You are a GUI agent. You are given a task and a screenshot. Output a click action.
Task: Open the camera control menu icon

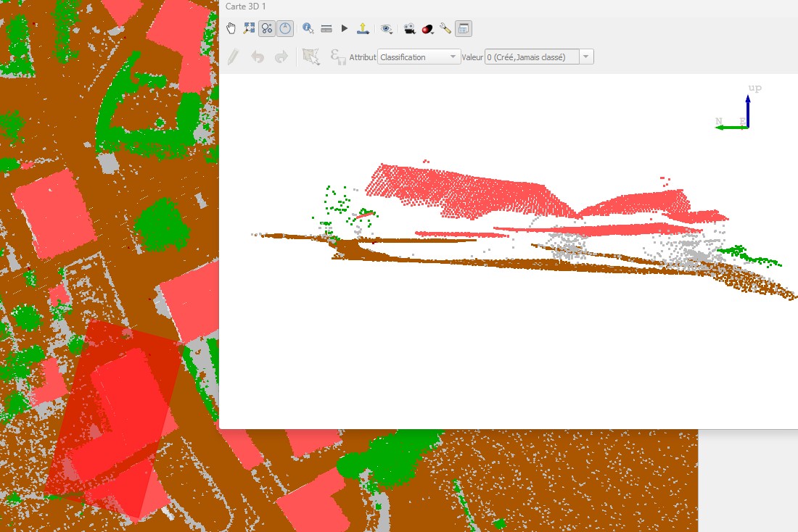(410, 28)
